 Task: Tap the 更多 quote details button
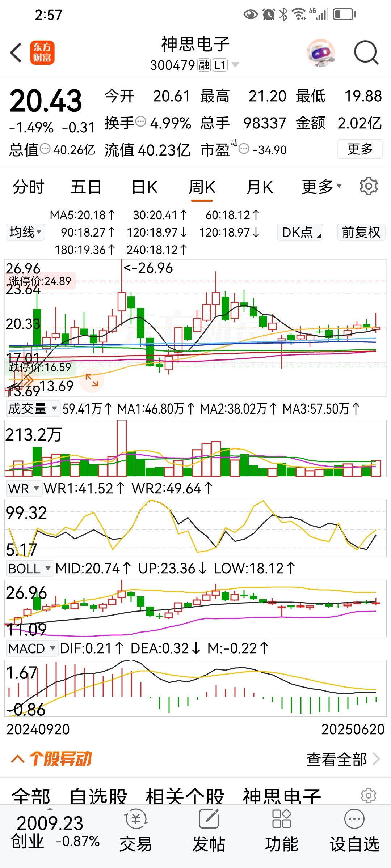pyautogui.click(x=360, y=149)
